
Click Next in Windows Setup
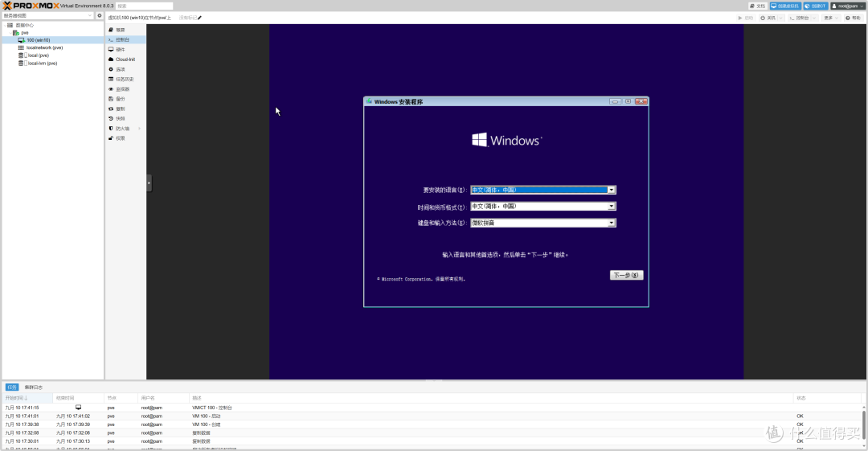click(627, 276)
